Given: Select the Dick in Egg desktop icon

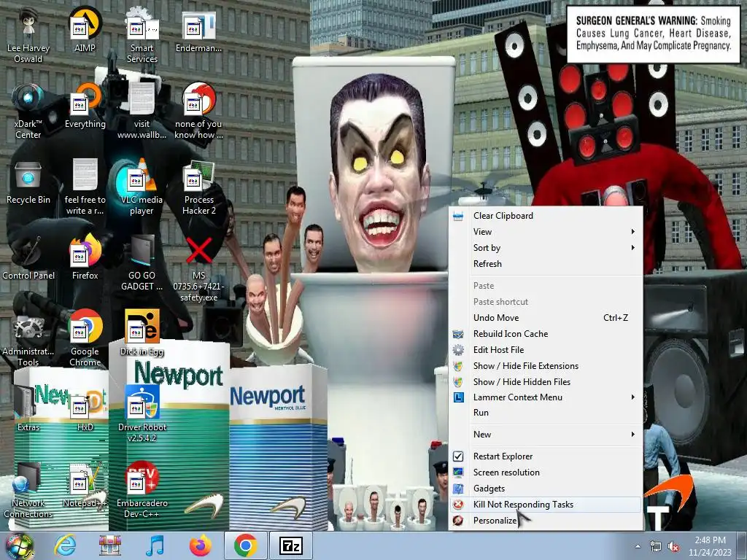Looking at the screenshot, I should click(142, 333).
